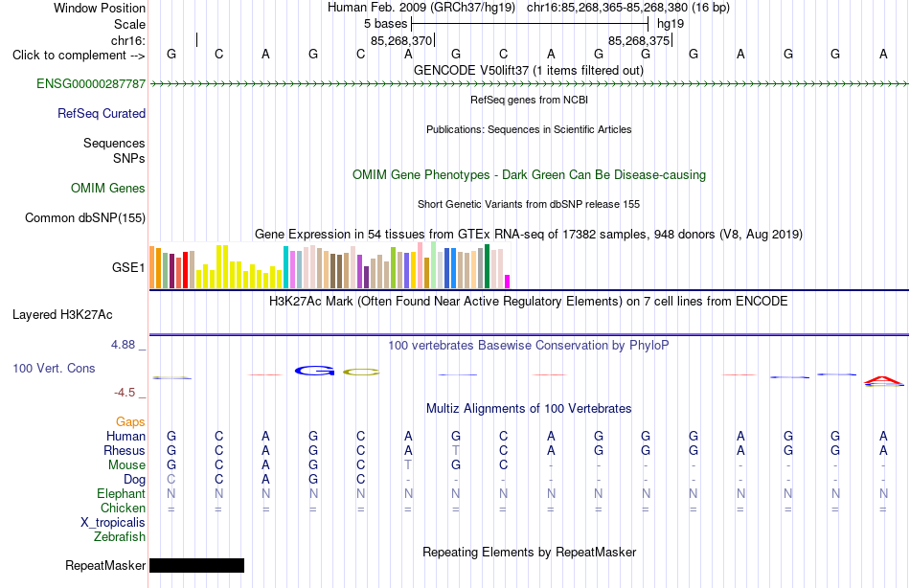Screen dimensions: 910x588
Task: Click the orange Gaps label
Action: [x=130, y=422]
